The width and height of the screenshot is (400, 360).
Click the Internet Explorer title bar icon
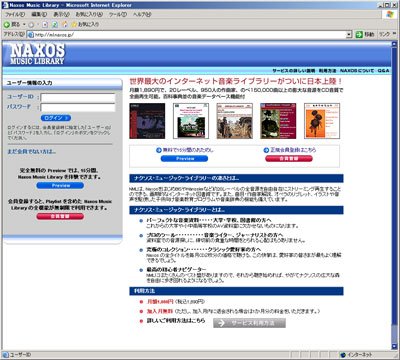point(5,5)
